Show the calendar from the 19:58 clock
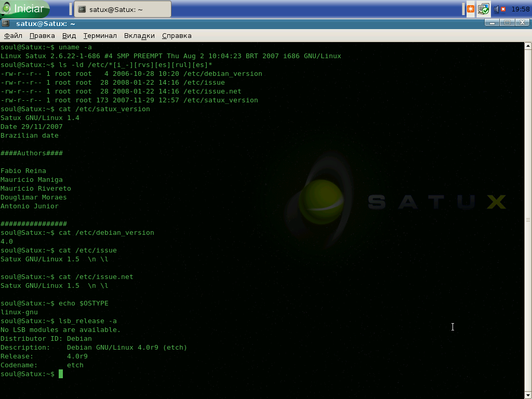Viewport: 532px width, 399px height. point(520,9)
